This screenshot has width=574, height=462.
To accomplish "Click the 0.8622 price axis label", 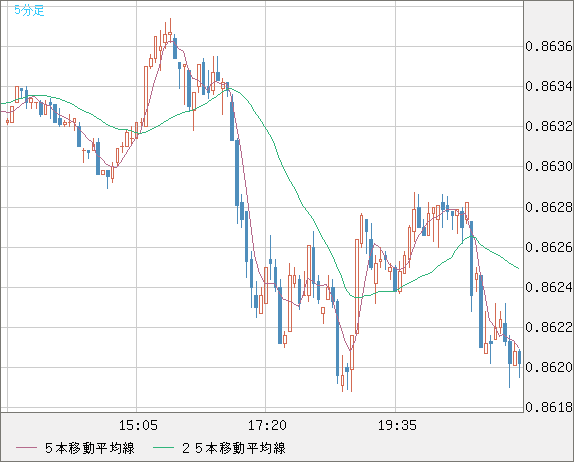I will point(549,327).
